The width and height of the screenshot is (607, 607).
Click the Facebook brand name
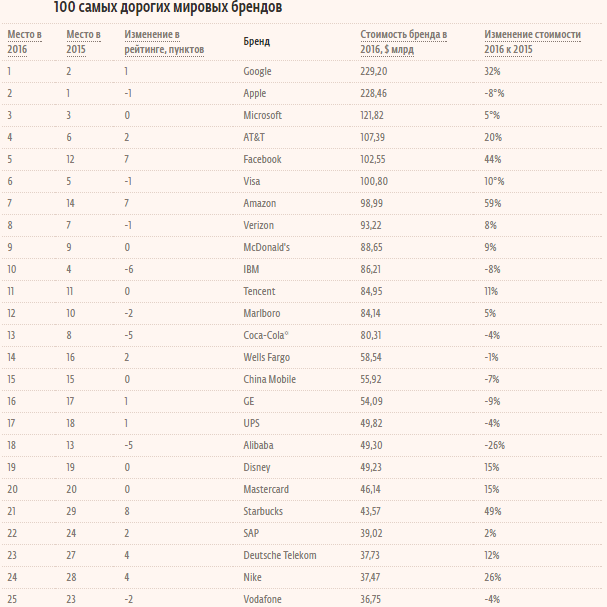262,159
